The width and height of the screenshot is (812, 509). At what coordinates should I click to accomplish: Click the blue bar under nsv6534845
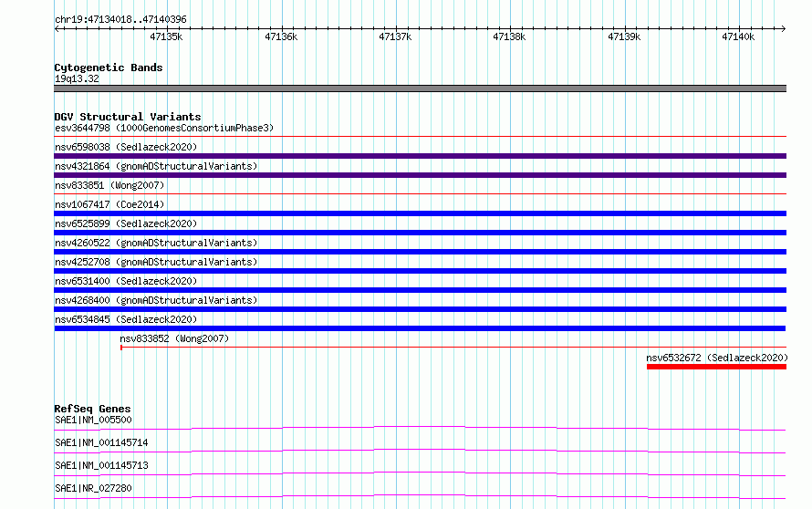pyautogui.click(x=420, y=328)
